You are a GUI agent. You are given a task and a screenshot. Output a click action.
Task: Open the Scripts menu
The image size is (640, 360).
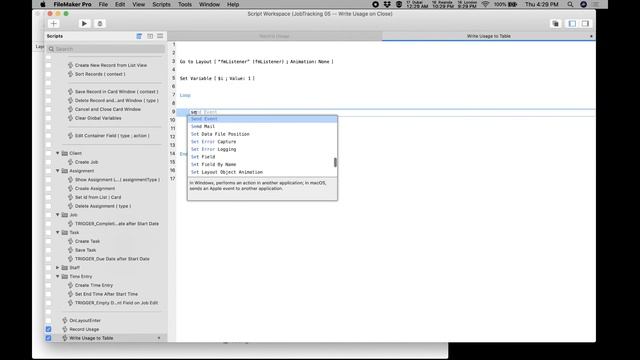pyautogui.click(x=161, y=4)
